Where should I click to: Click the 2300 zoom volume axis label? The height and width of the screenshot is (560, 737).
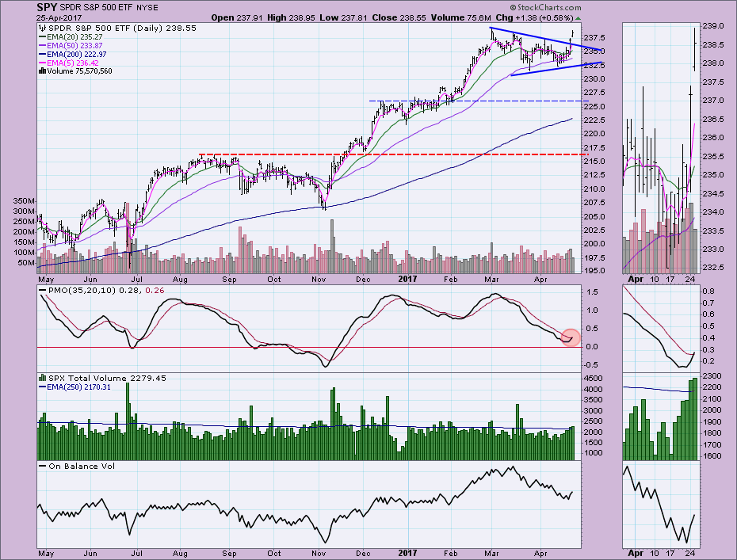coord(712,375)
